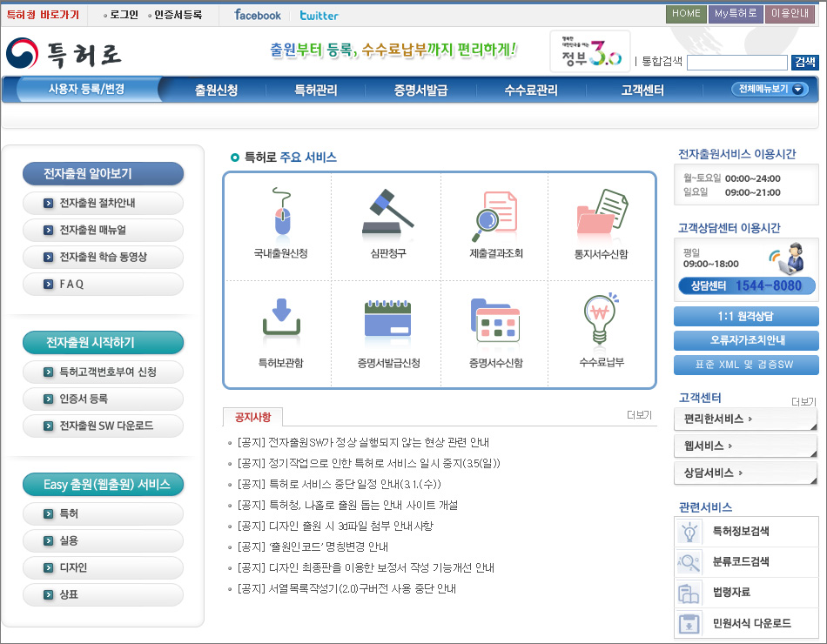Open the 수수료납부 lightbulb won icon

(601, 319)
